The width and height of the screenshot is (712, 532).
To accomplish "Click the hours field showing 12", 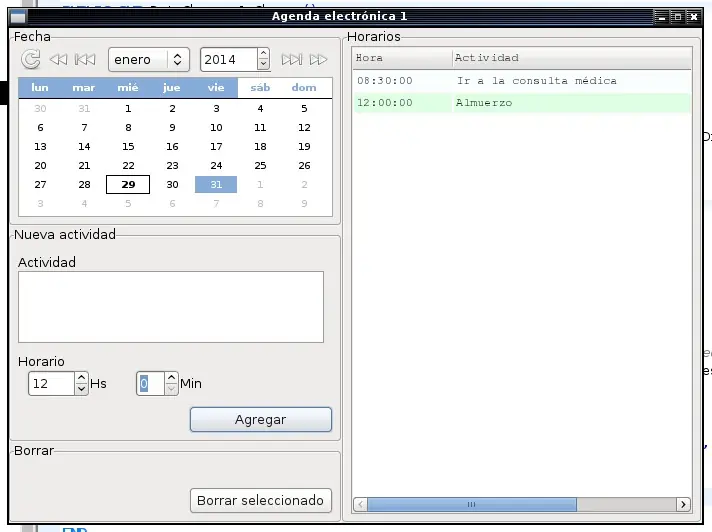I will point(51,384).
